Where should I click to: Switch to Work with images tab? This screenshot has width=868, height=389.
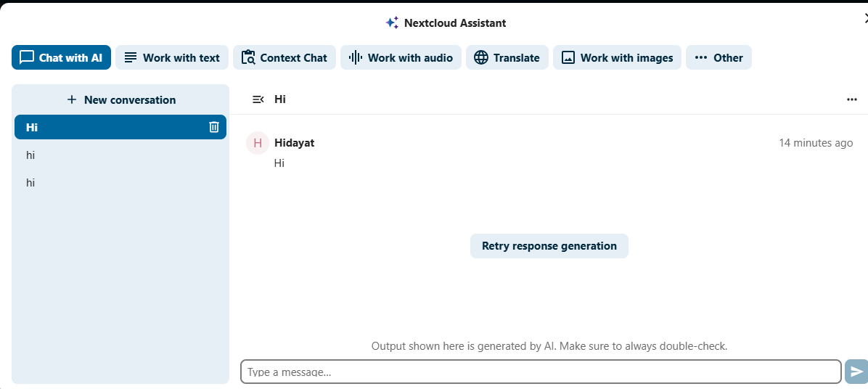coord(617,57)
